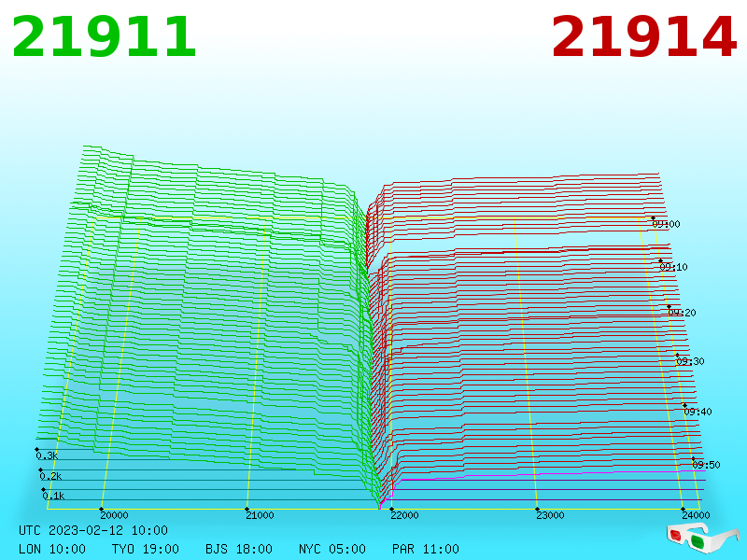Click the 20000 price axis label
The height and width of the screenshot is (560, 747).
[x=114, y=515]
